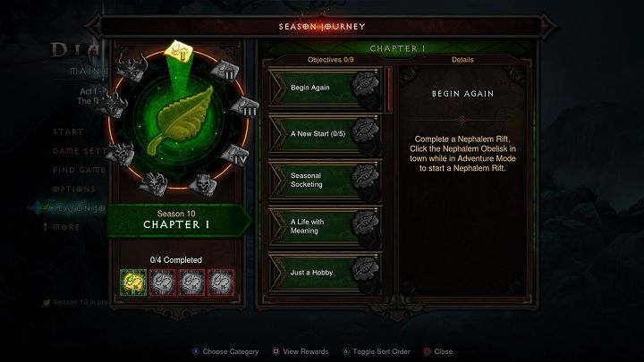
Task: Click View Rewards button prompt
Action: coord(301,352)
